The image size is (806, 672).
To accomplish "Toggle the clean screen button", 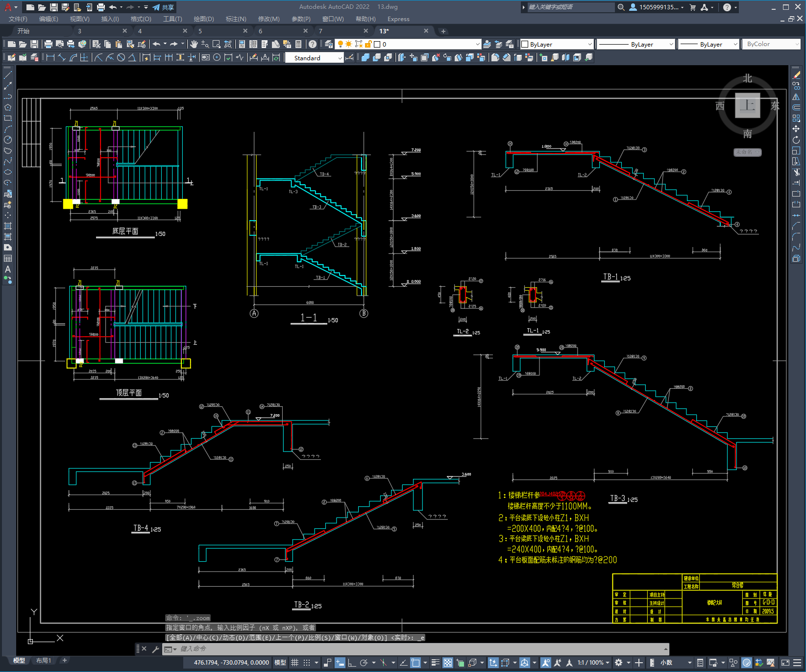I will point(785,663).
